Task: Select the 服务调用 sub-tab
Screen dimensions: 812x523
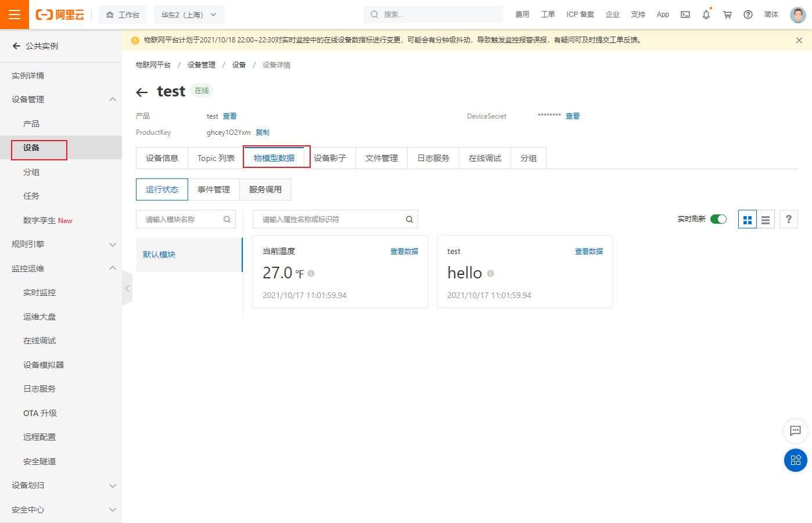Action: 265,189
